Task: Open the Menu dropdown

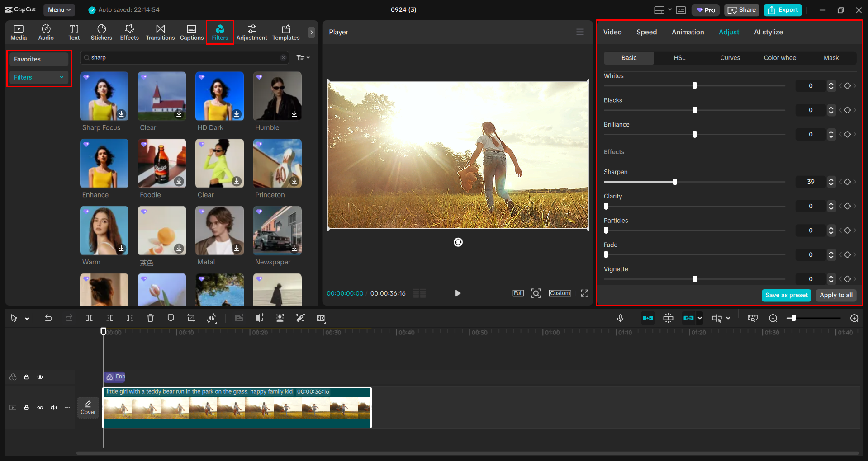Action: click(x=59, y=9)
